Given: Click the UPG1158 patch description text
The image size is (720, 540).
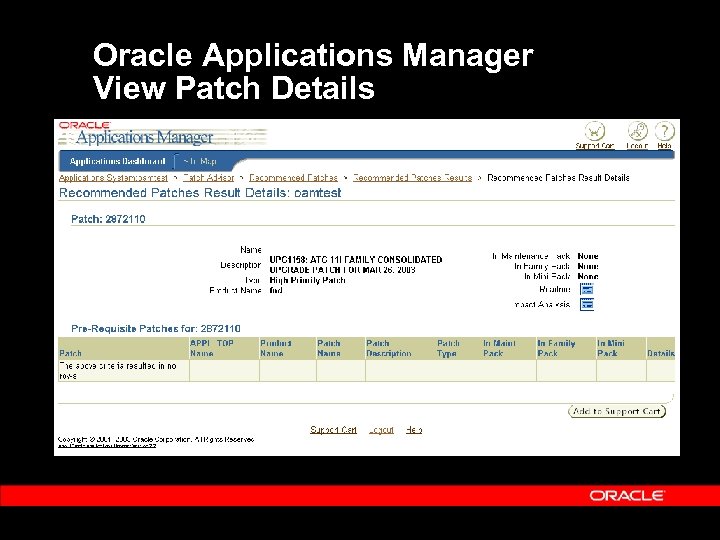Looking at the screenshot, I should (355, 264).
